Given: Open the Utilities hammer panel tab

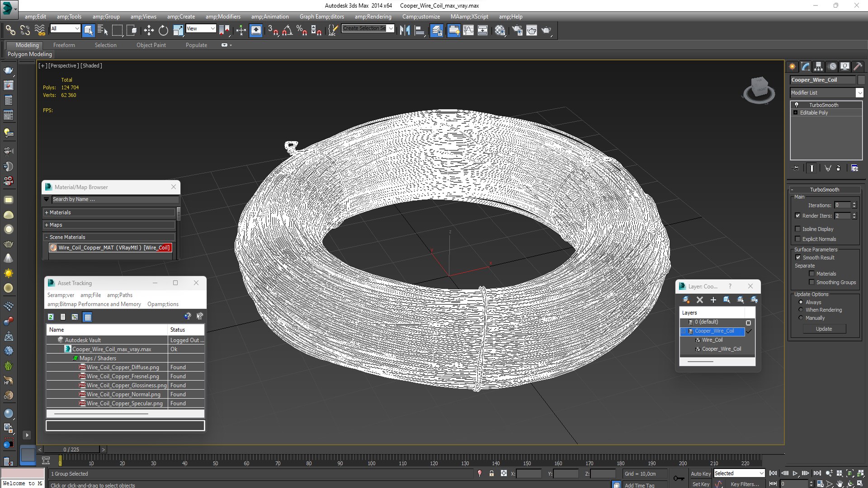Looking at the screenshot, I should [x=858, y=66].
